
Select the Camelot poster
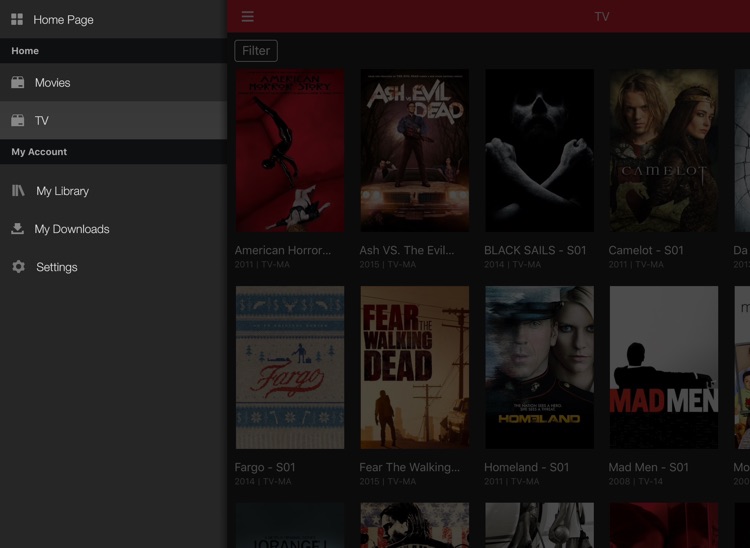pos(664,150)
